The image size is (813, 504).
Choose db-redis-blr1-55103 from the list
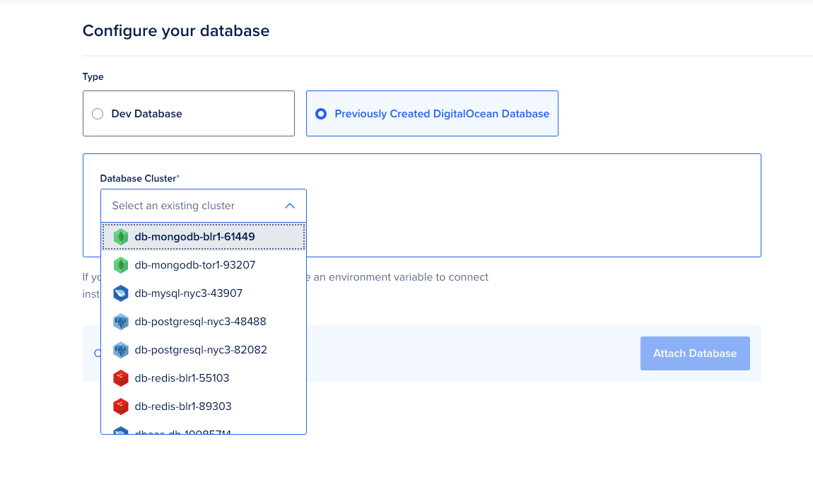click(x=204, y=378)
